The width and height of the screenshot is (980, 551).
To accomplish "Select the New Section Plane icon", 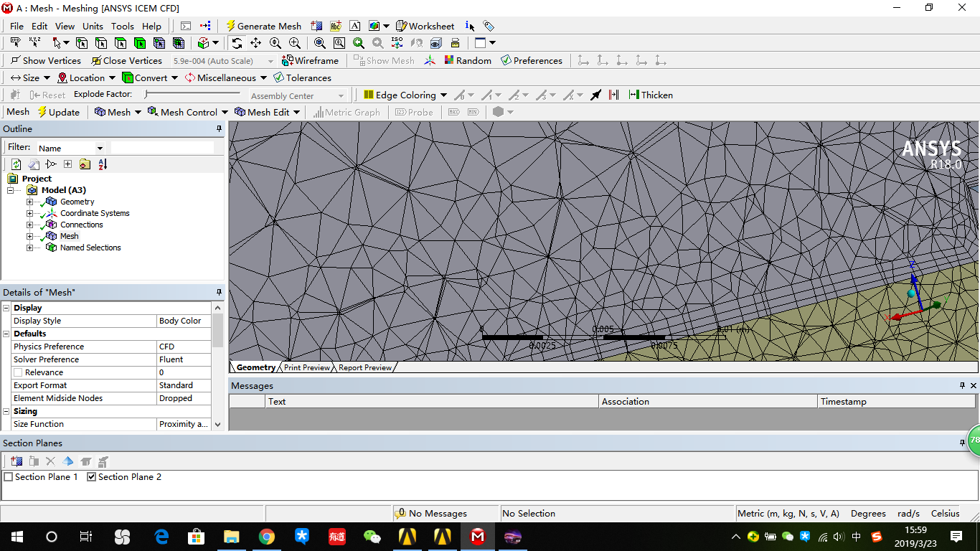I will coord(16,461).
